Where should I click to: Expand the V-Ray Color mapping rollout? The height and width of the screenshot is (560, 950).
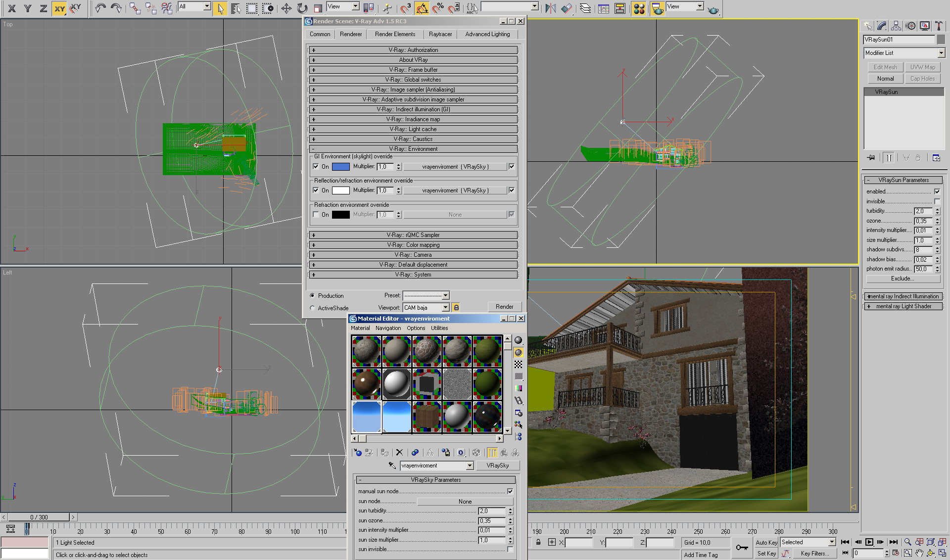click(413, 245)
